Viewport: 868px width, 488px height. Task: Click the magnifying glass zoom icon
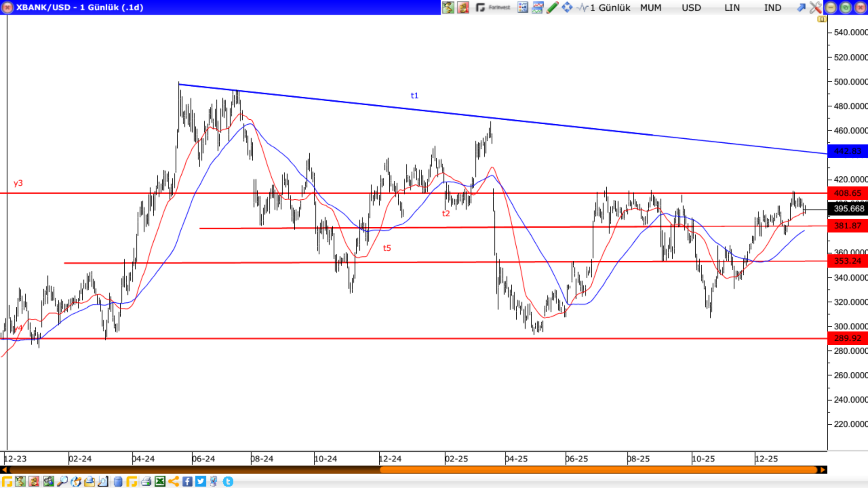[x=62, y=481]
